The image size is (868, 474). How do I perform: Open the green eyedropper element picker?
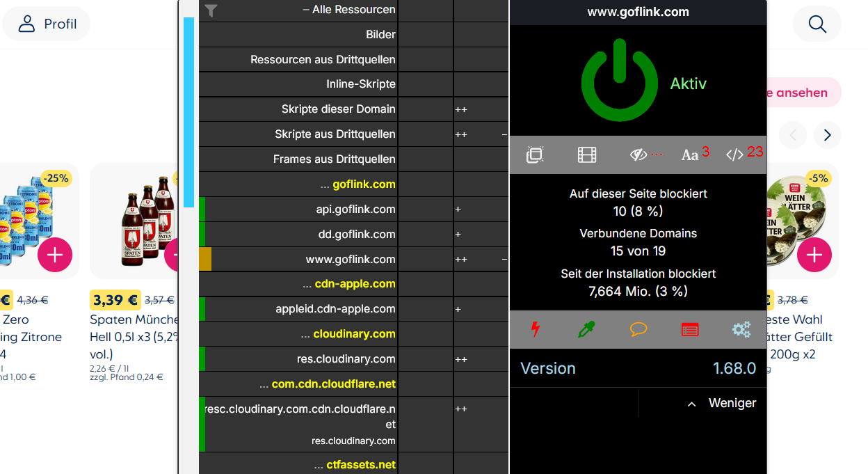(586, 329)
